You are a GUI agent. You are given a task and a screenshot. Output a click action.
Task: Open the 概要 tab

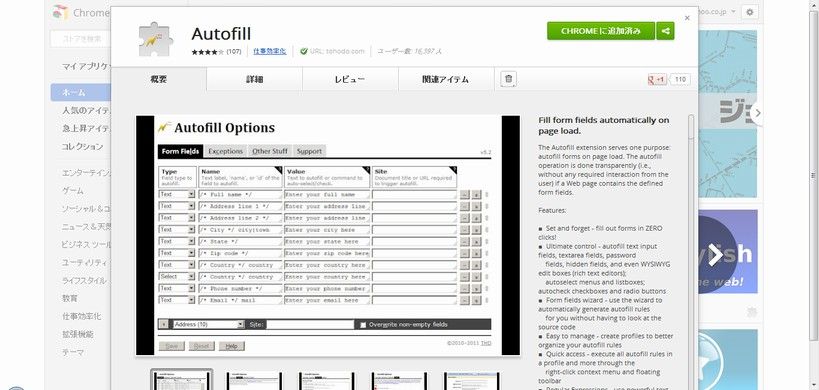tap(159, 79)
